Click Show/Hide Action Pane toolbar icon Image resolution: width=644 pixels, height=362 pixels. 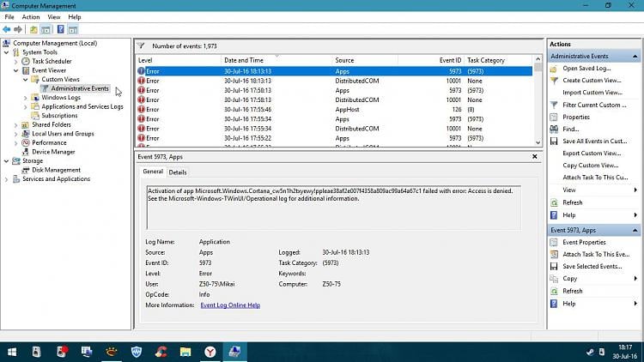point(73,29)
